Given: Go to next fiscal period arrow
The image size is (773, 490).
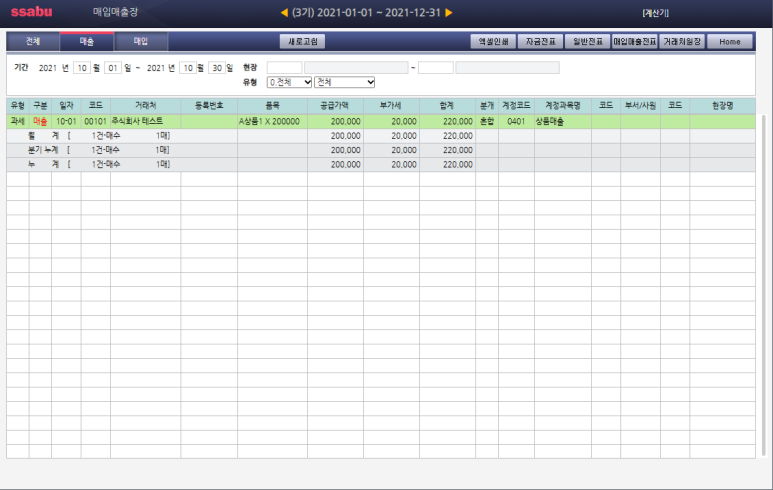Looking at the screenshot, I should [449, 13].
